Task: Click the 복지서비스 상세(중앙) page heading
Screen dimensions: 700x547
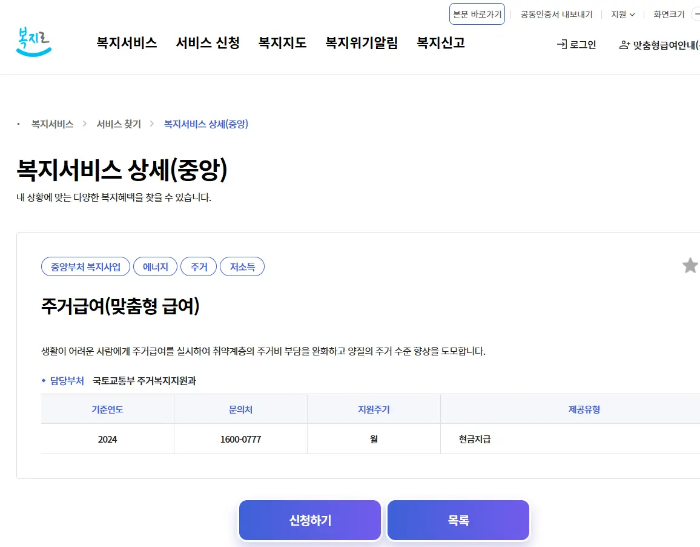Action: click(x=122, y=170)
